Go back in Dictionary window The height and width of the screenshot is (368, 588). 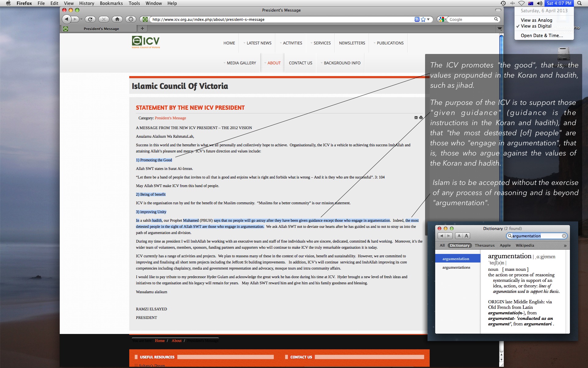441,236
